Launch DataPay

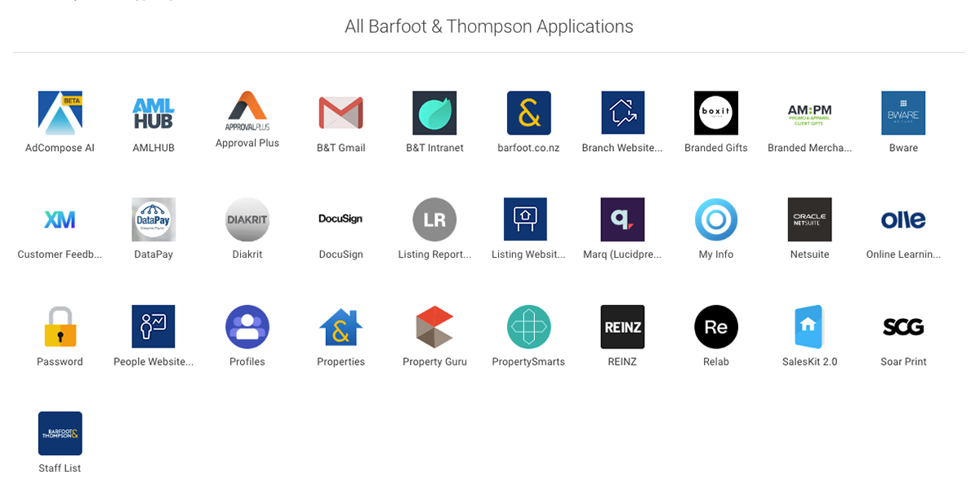154,219
